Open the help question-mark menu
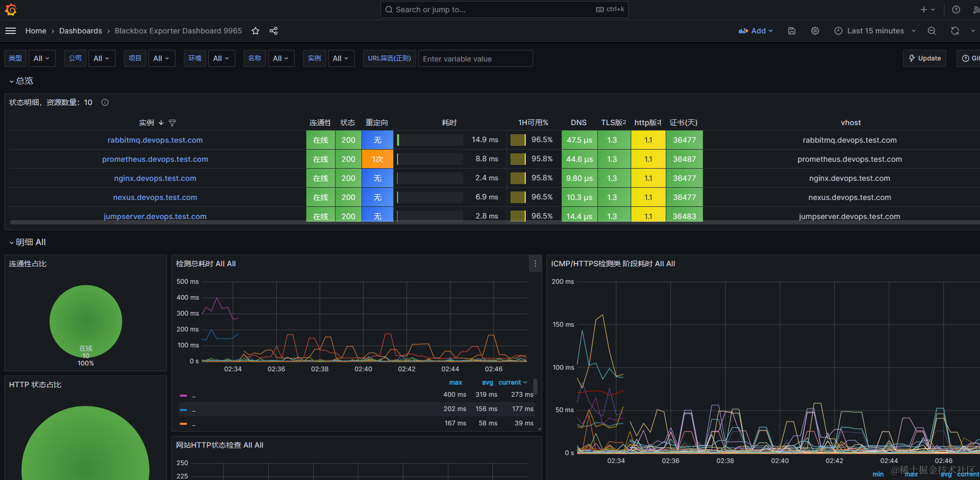 click(956, 10)
